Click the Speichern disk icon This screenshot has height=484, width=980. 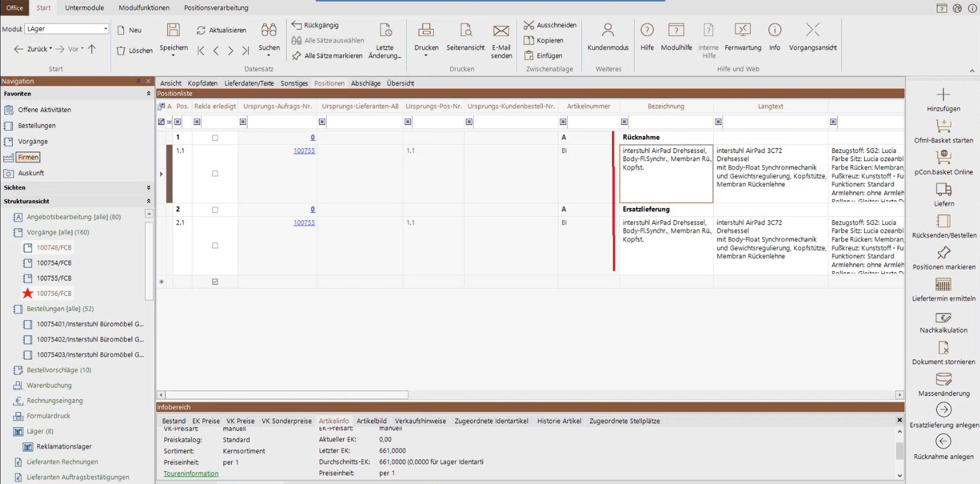point(173,30)
